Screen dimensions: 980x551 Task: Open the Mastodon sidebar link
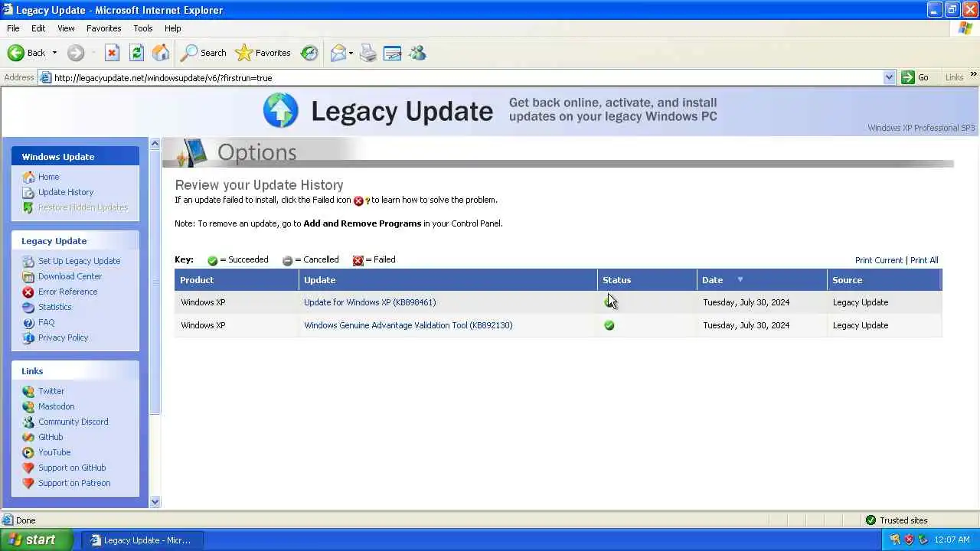click(x=57, y=406)
